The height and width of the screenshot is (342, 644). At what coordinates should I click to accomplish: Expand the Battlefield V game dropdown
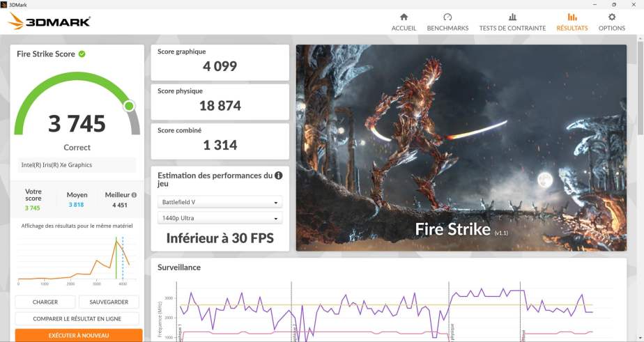click(x=220, y=203)
